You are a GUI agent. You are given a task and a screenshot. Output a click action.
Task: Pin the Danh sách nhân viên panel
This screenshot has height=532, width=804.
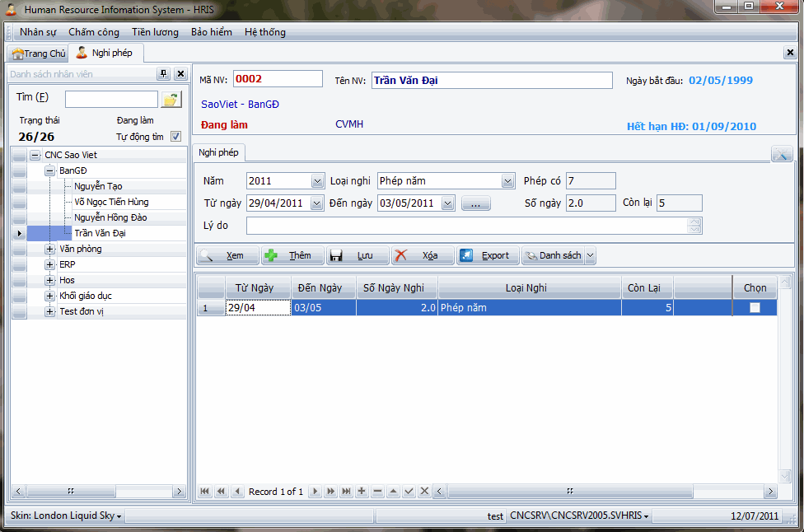tap(163, 74)
